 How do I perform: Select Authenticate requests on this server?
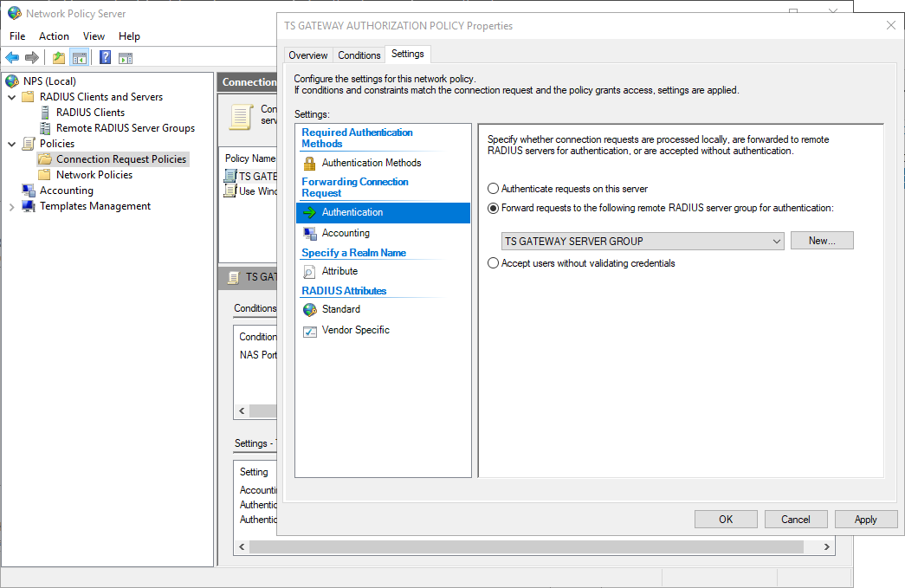click(x=492, y=188)
